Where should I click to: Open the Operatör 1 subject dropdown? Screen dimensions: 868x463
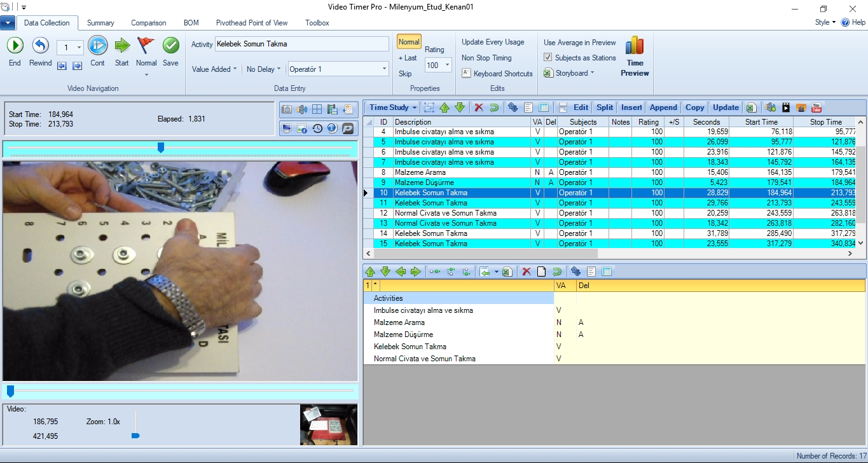338,69
